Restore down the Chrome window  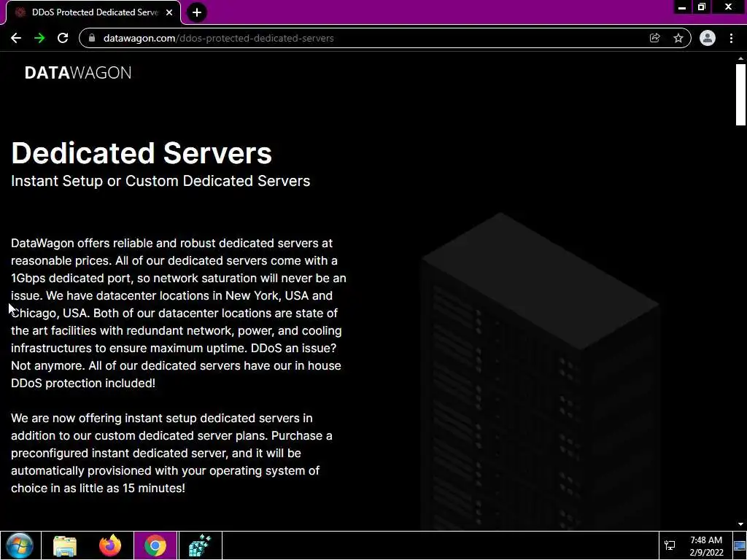click(702, 7)
